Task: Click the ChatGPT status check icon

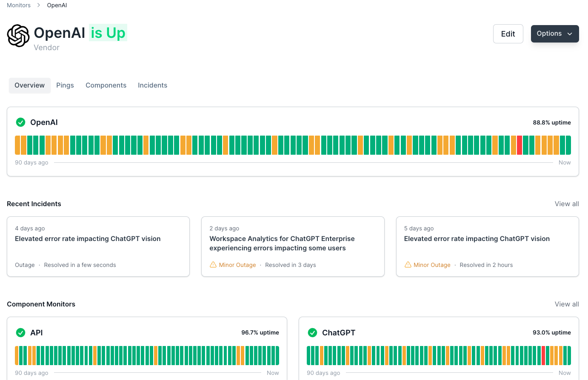Action: [312, 333]
